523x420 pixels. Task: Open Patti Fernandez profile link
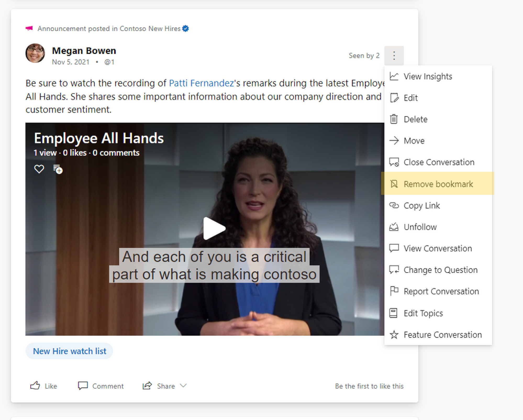[201, 83]
